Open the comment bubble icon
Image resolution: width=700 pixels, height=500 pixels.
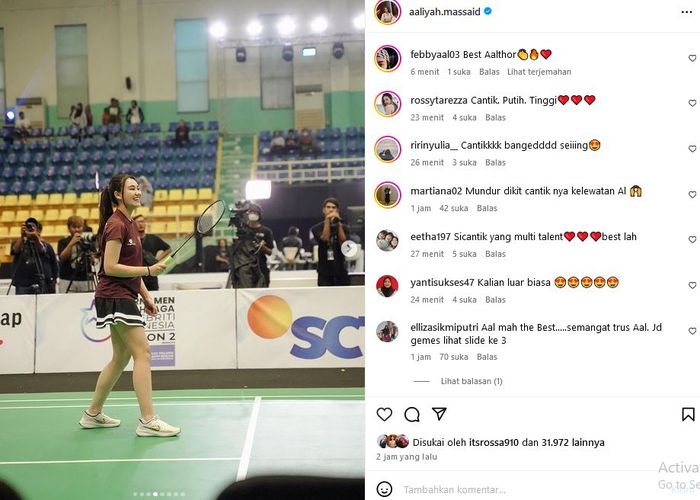412,414
